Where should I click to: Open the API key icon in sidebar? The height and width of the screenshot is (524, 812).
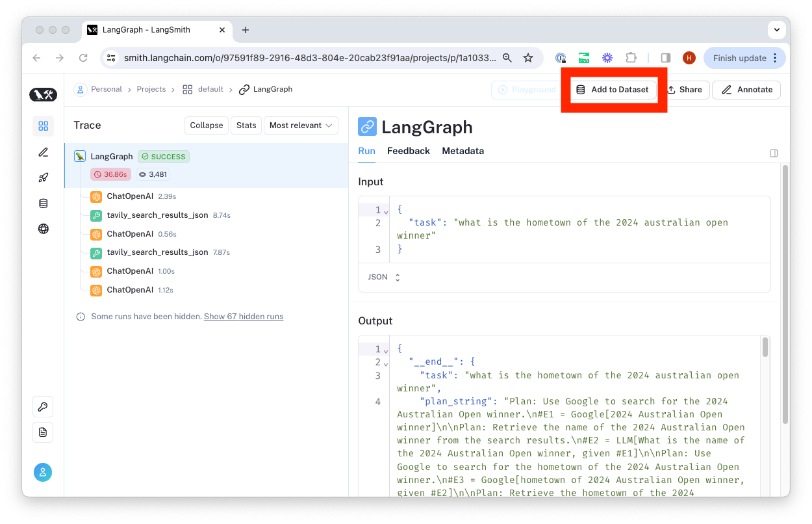pos(43,407)
